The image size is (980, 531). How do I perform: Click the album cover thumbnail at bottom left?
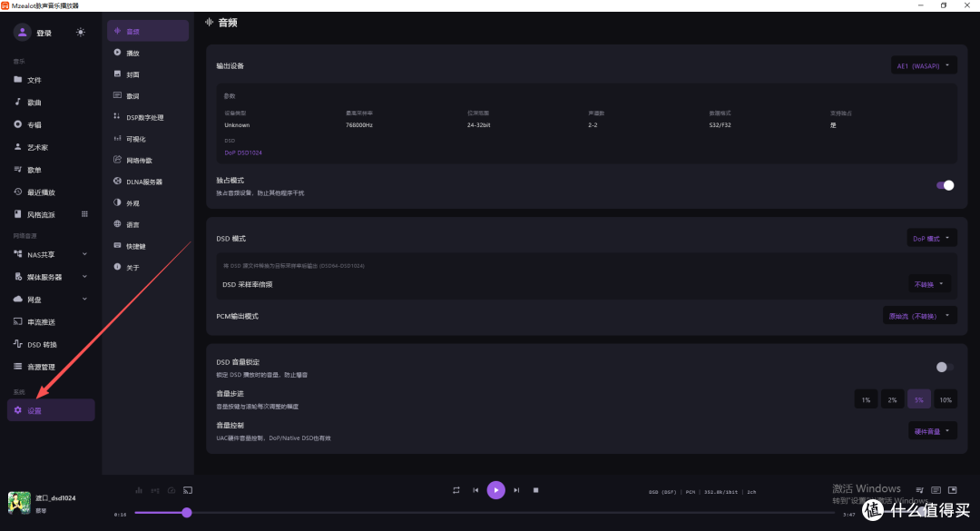click(x=19, y=502)
